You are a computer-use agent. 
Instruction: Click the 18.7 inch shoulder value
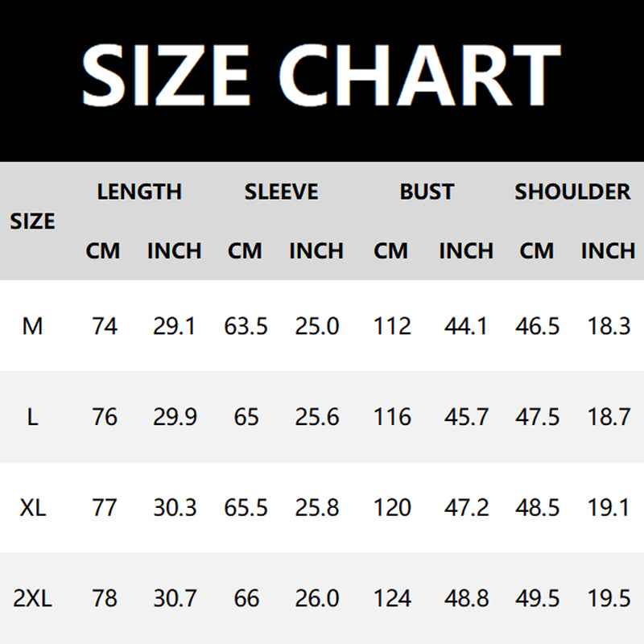tap(608, 417)
